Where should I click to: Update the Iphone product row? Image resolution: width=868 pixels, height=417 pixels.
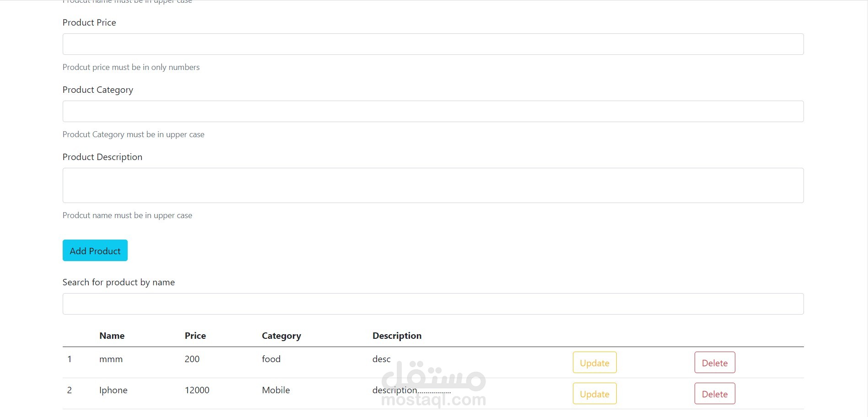tap(594, 394)
